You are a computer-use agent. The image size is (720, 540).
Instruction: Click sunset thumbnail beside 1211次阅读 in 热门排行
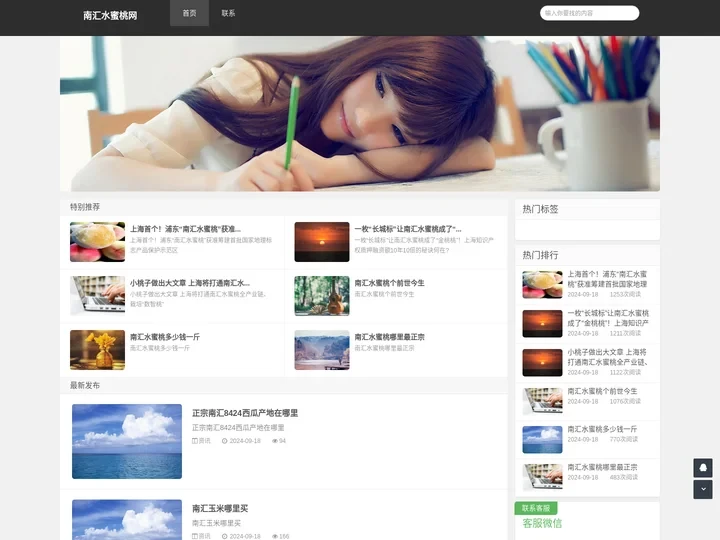click(x=542, y=324)
